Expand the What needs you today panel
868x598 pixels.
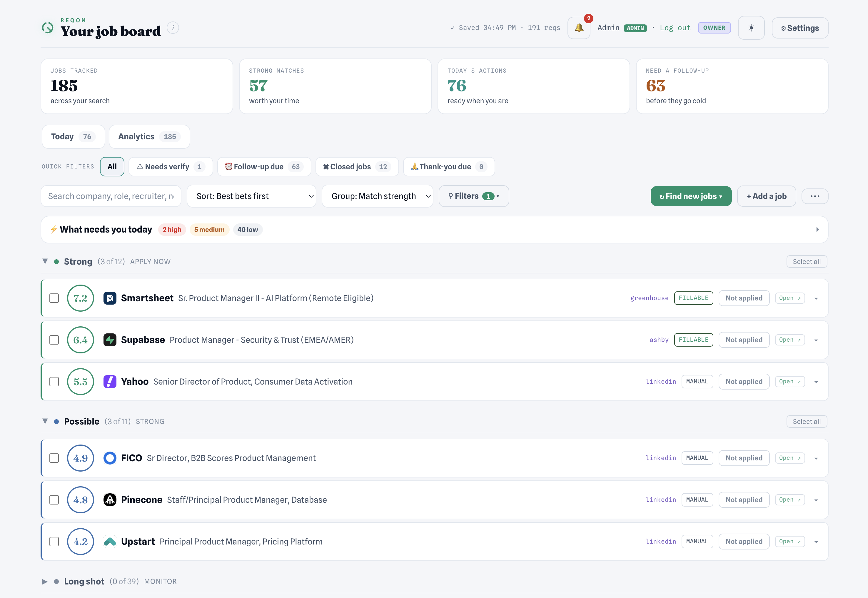[817, 229]
